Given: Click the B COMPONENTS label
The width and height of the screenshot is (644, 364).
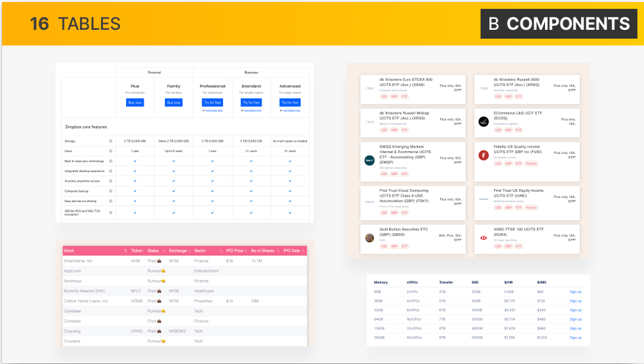Looking at the screenshot, I should click(559, 24).
